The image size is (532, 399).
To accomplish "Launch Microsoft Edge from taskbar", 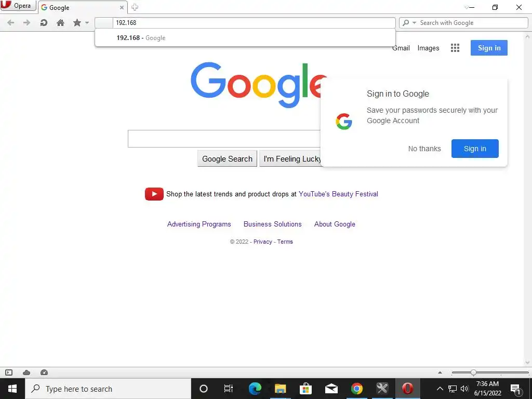I will click(x=255, y=389).
